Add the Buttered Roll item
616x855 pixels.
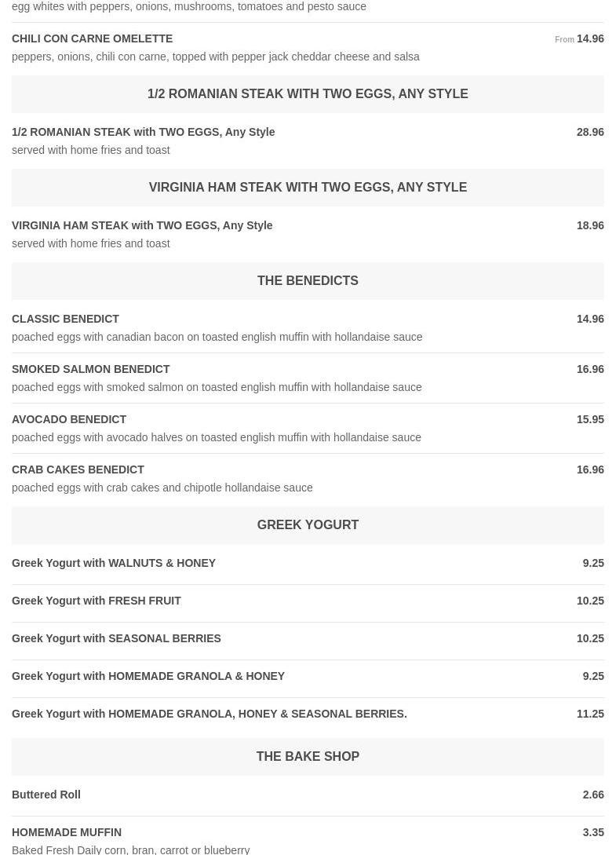click(46, 795)
